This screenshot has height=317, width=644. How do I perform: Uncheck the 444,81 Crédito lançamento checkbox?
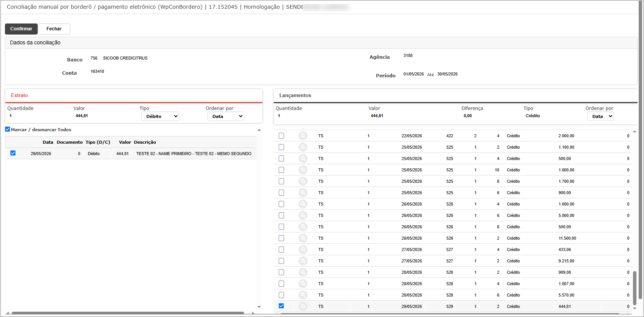281,306
